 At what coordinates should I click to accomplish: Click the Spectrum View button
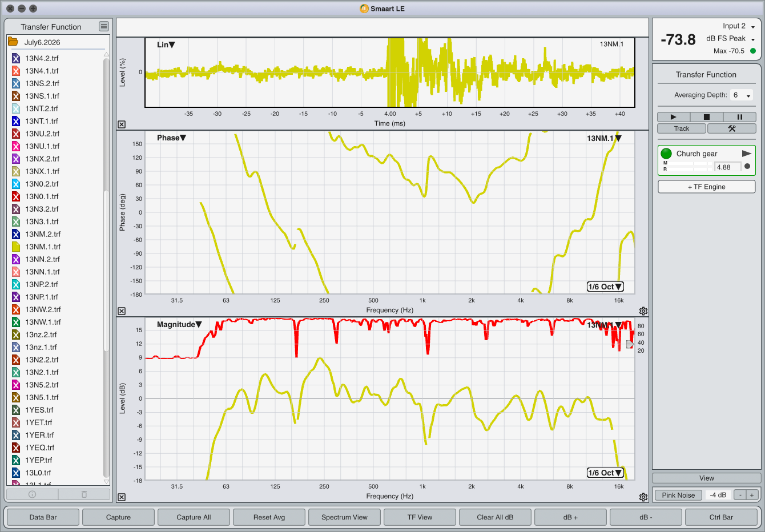(344, 517)
